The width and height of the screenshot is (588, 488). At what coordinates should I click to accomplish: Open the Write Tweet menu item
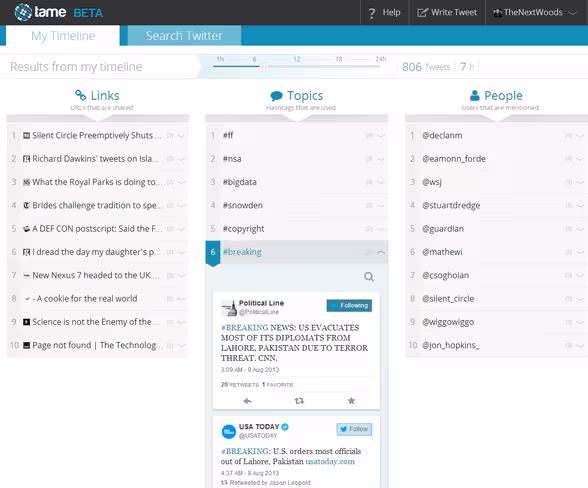[x=447, y=13]
